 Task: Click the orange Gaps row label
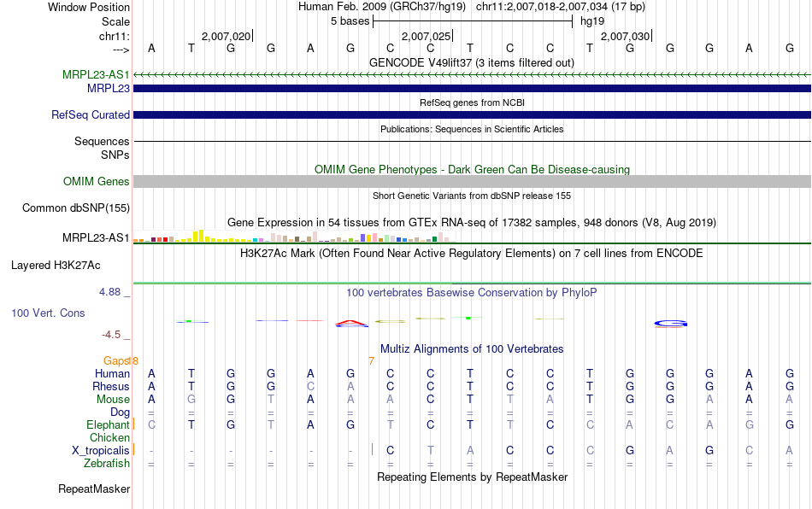[116, 361]
